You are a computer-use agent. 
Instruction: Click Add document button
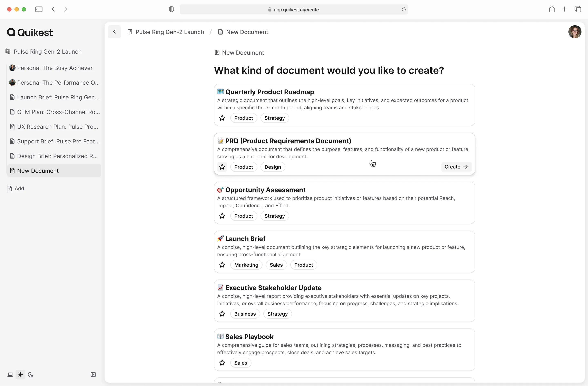[x=16, y=189]
